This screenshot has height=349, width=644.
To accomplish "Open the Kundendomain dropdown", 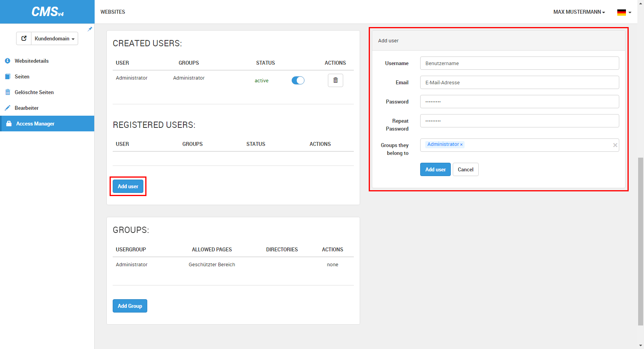I will click(x=55, y=38).
